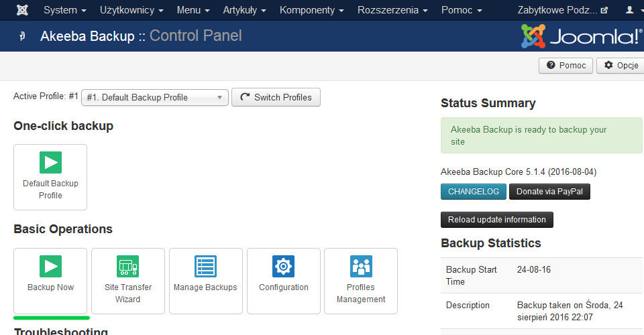Click Reload update information button

[x=497, y=220]
